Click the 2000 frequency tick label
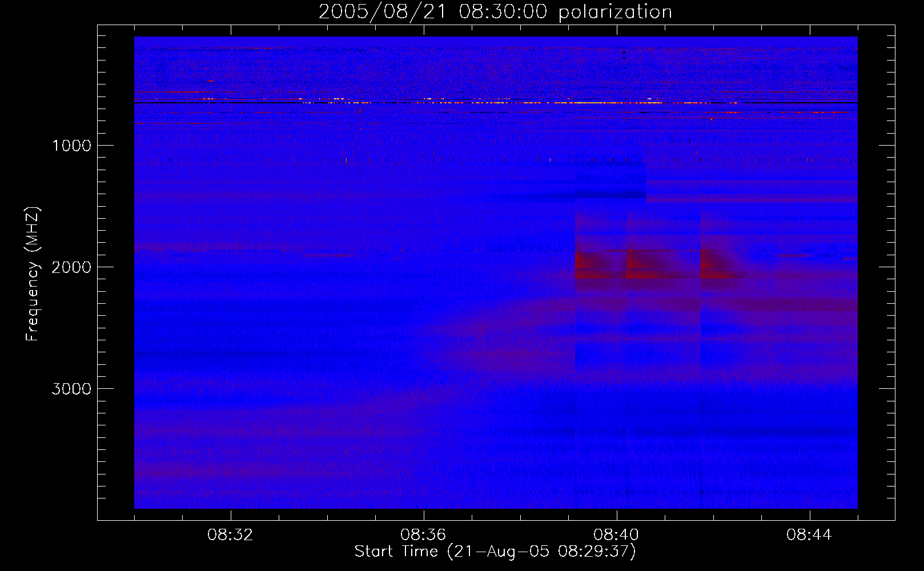The image size is (924, 571). tap(71, 267)
